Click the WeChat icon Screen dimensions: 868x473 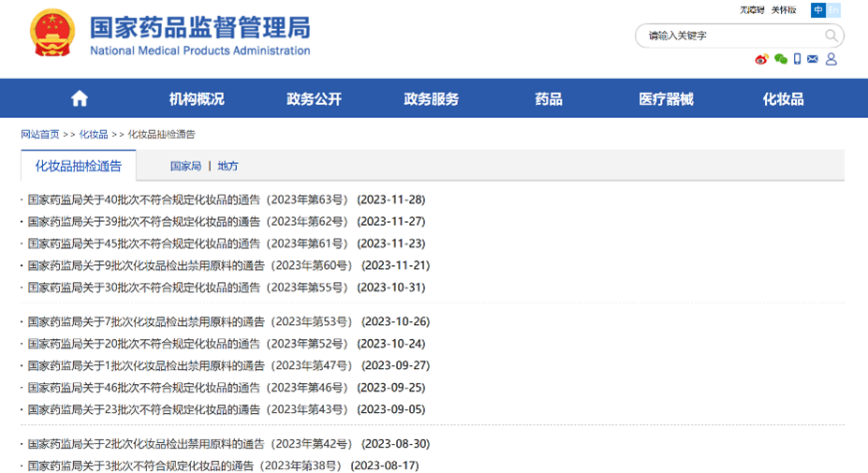pos(780,59)
